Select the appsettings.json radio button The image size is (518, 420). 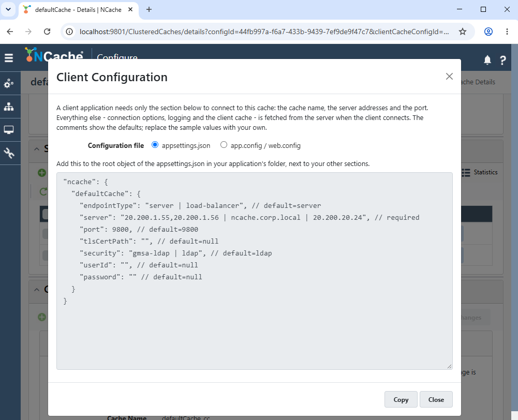[x=155, y=145]
